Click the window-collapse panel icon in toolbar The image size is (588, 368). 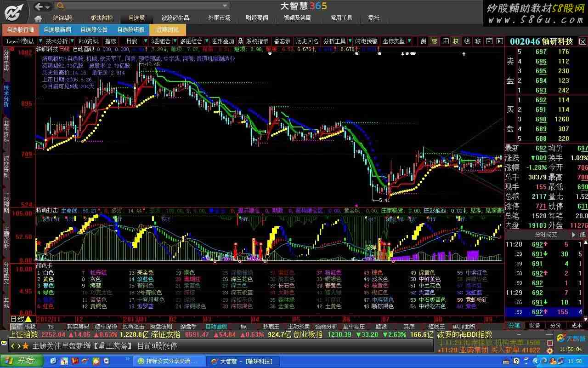click(489, 41)
